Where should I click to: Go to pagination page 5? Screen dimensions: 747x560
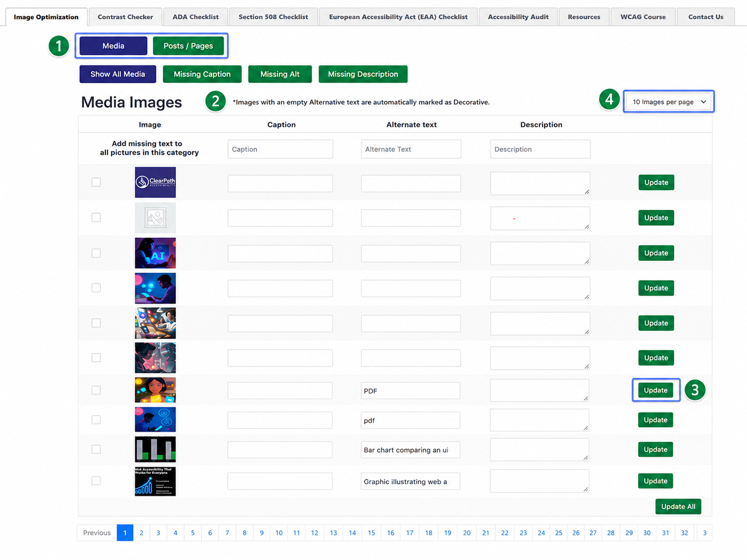point(193,533)
